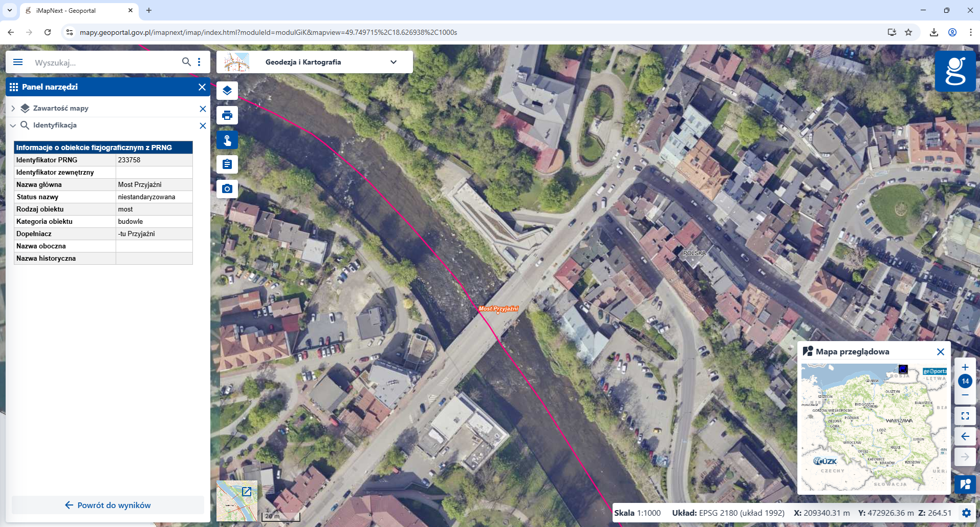Viewport: 980px width, 527px height.
Task: Click the search magnifier icon
Action: coord(186,62)
